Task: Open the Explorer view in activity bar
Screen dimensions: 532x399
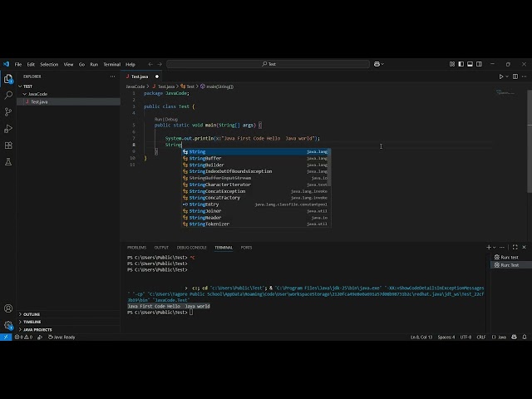Action: tap(8, 79)
